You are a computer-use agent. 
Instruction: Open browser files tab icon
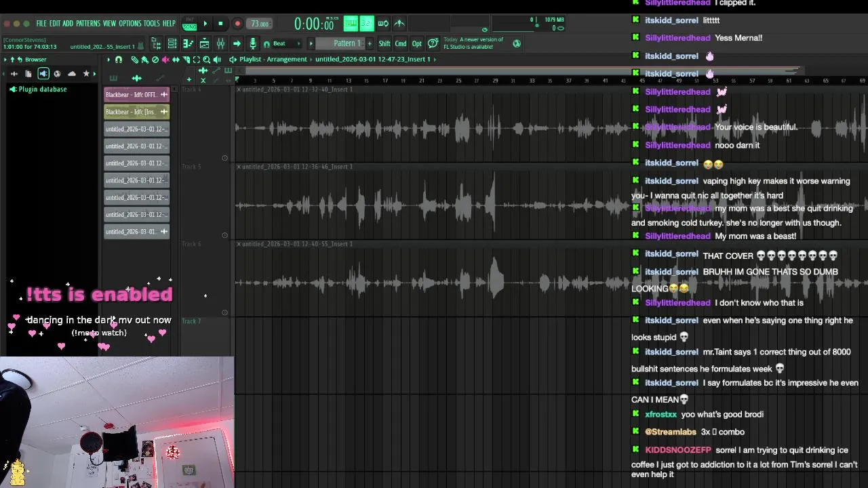pyautogui.click(x=28, y=73)
